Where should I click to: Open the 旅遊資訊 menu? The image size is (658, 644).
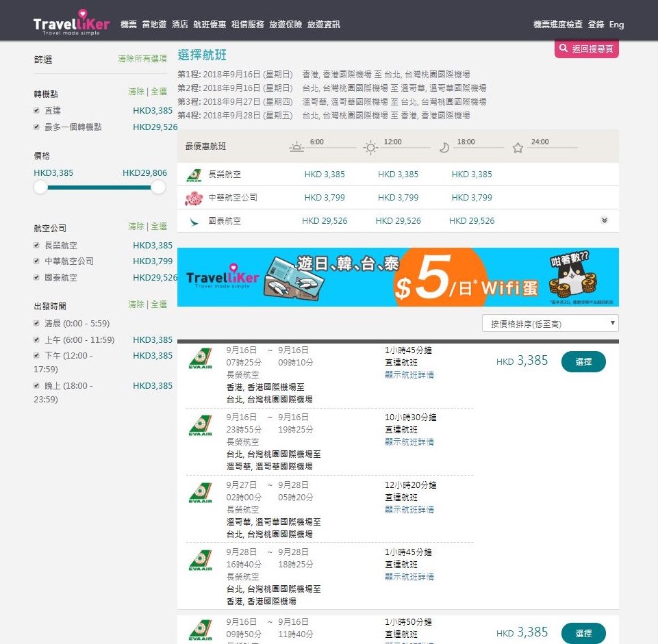coord(324,25)
